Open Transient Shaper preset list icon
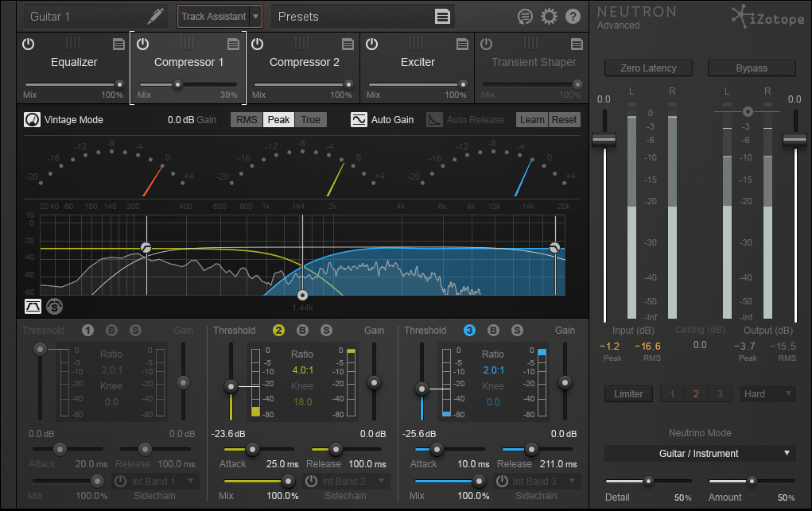 (577, 44)
